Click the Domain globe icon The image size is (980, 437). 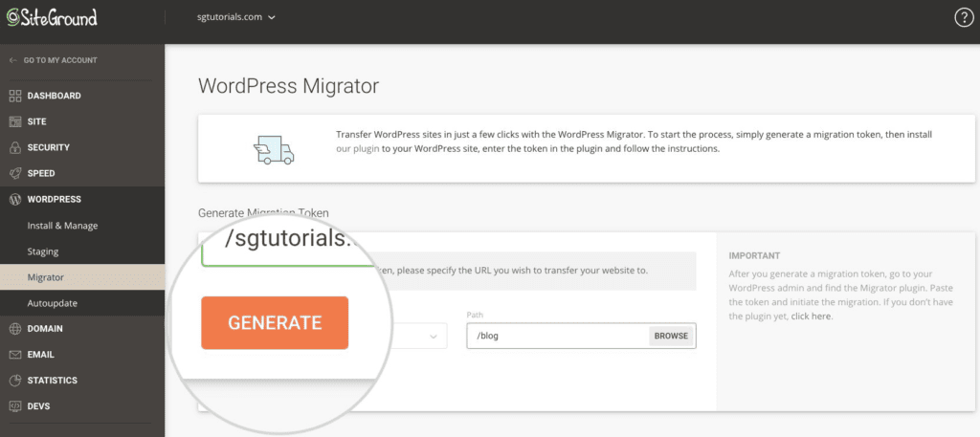click(15, 329)
